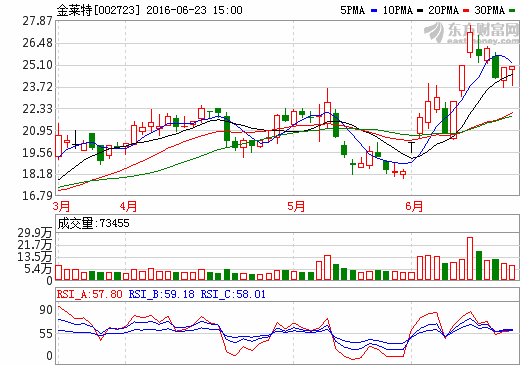Image resolution: width=520 pixels, height=365 pixels.
Task: Click the 30PMA legend label
Action: pos(490,10)
